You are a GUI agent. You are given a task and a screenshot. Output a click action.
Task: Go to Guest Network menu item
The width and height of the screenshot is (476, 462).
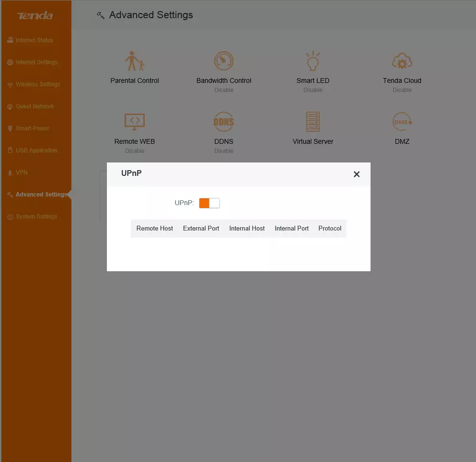click(35, 106)
